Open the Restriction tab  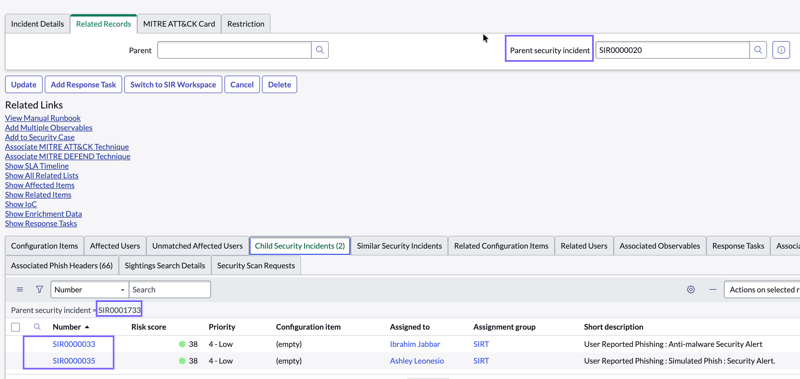246,24
